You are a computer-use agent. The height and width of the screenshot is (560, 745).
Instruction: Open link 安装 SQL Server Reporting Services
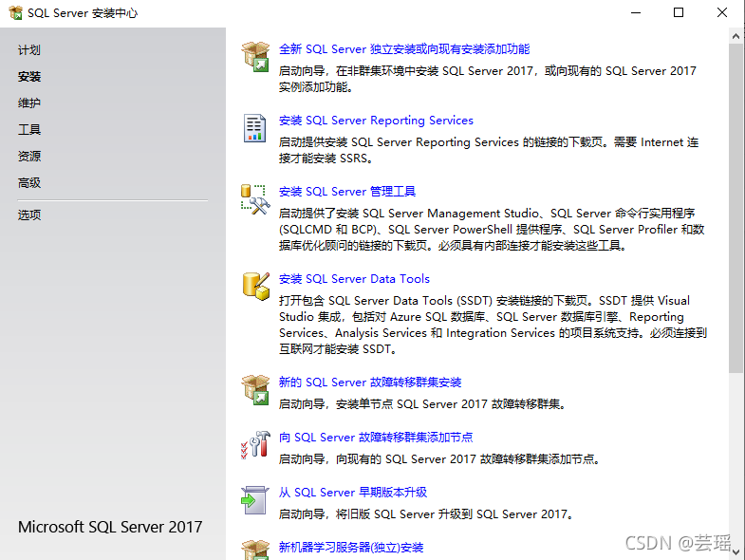pos(376,121)
